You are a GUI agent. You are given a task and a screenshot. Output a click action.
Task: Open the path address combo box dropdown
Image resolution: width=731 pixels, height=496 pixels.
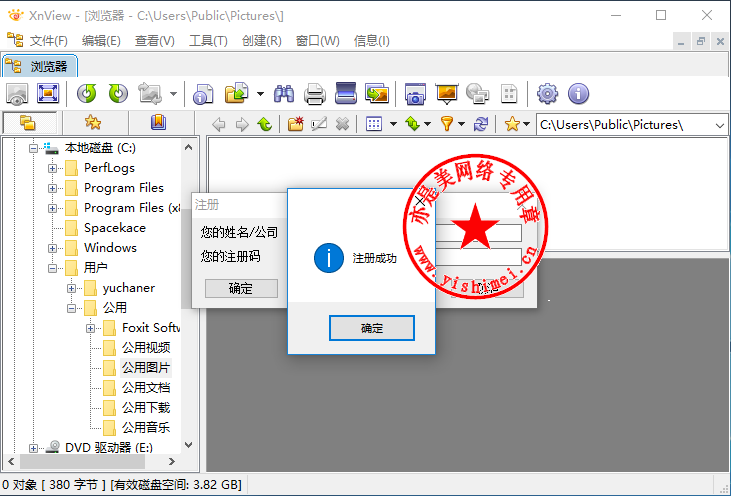click(x=719, y=125)
